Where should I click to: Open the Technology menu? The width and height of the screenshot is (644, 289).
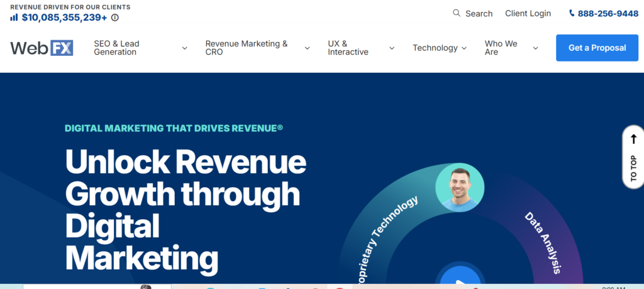[435, 48]
